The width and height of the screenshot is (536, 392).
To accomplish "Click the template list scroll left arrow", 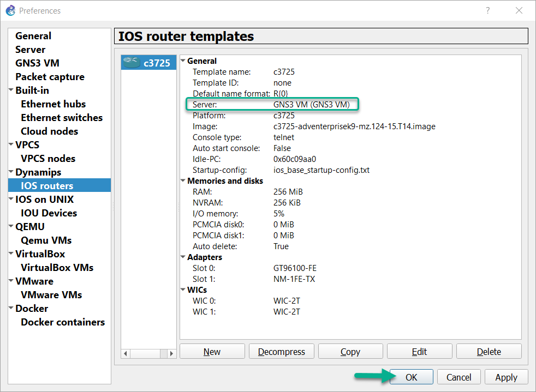I will point(126,353).
